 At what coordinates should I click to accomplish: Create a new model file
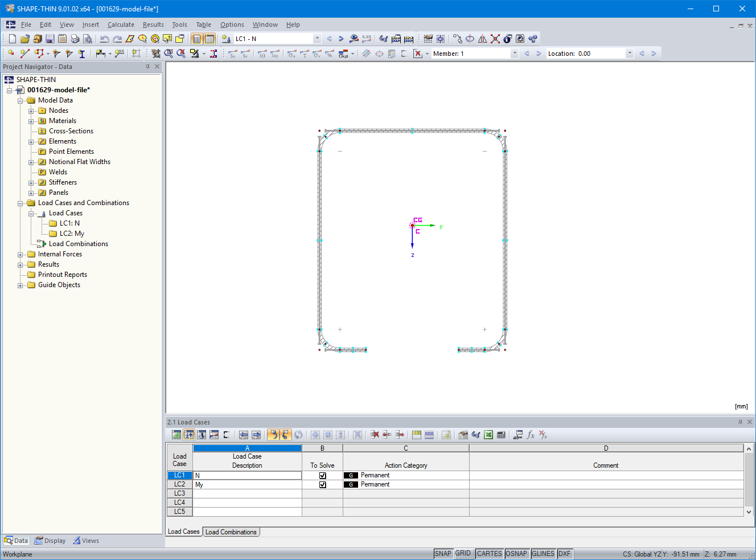pos(13,39)
